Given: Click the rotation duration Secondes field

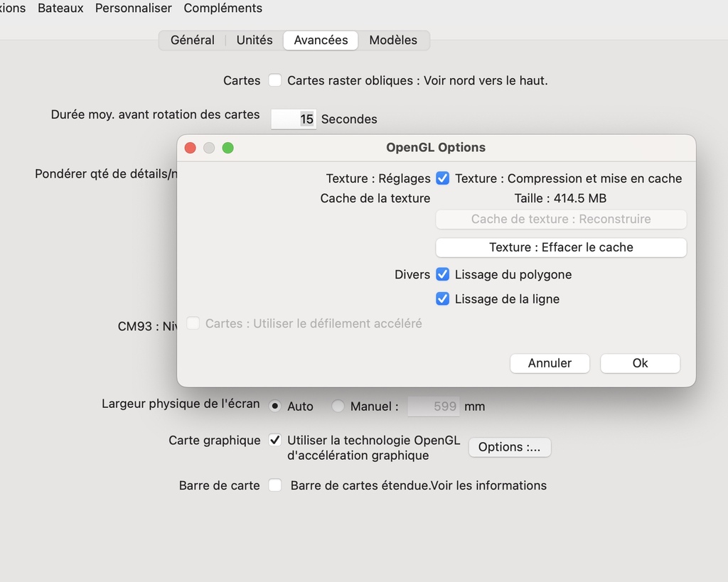Looking at the screenshot, I should click(293, 119).
